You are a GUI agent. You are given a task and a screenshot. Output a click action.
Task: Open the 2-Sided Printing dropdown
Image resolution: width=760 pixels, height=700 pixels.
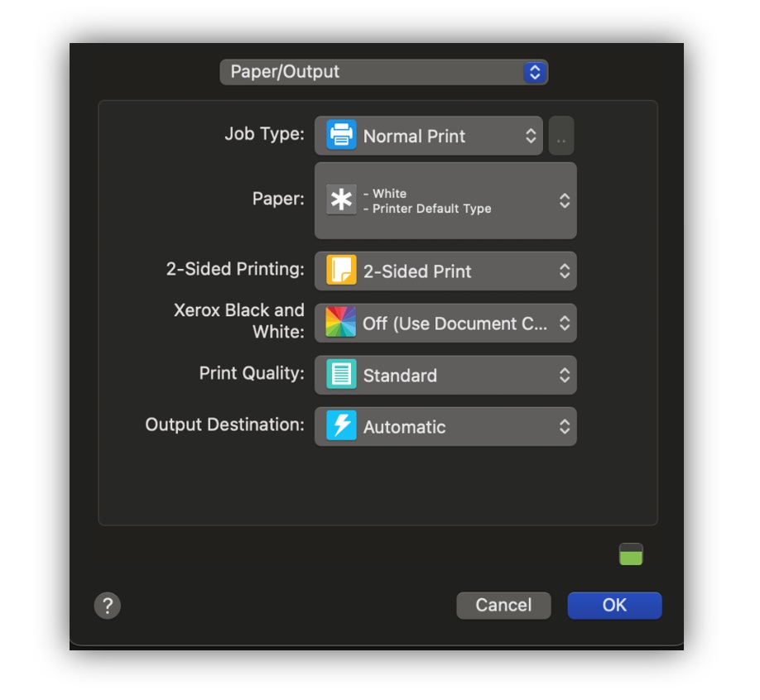pyautogui.click(x=445, y=271)
